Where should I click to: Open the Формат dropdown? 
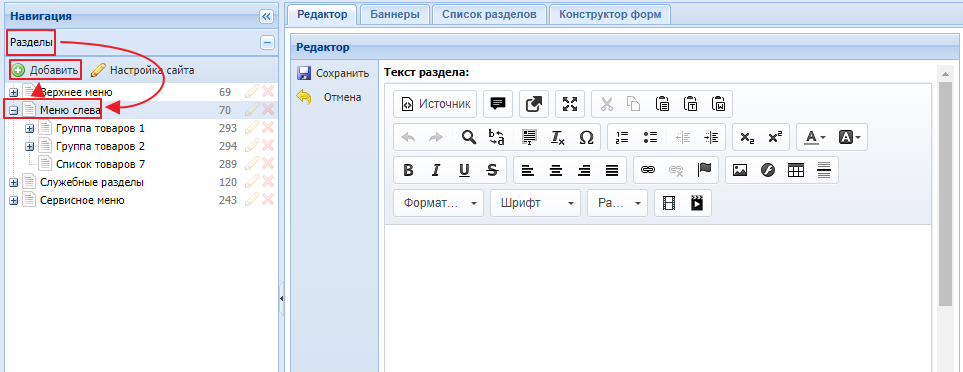439,203
